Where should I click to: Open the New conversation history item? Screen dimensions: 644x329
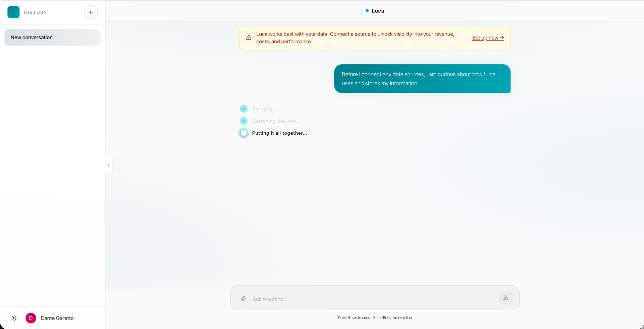tap(52, 37)
